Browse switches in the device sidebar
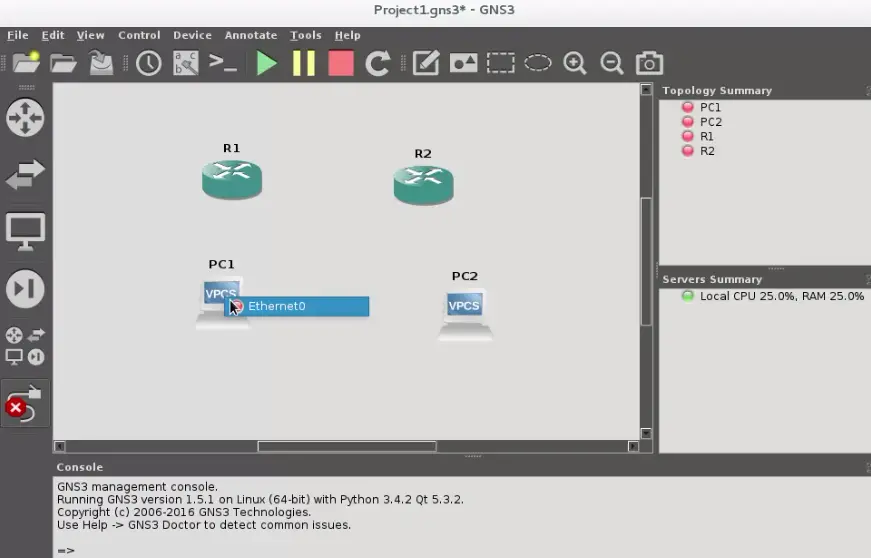Viewport: 871px width, 558px height. click(x=25, y=174)
